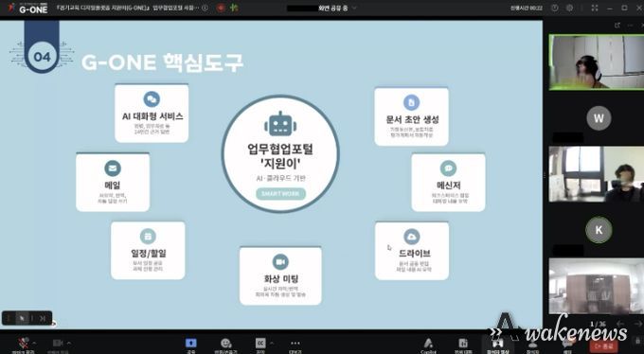Click the poll/chart icon next to Copilot
The height and width of the screenshot is (354, 644).
click(x=463, y=343)
